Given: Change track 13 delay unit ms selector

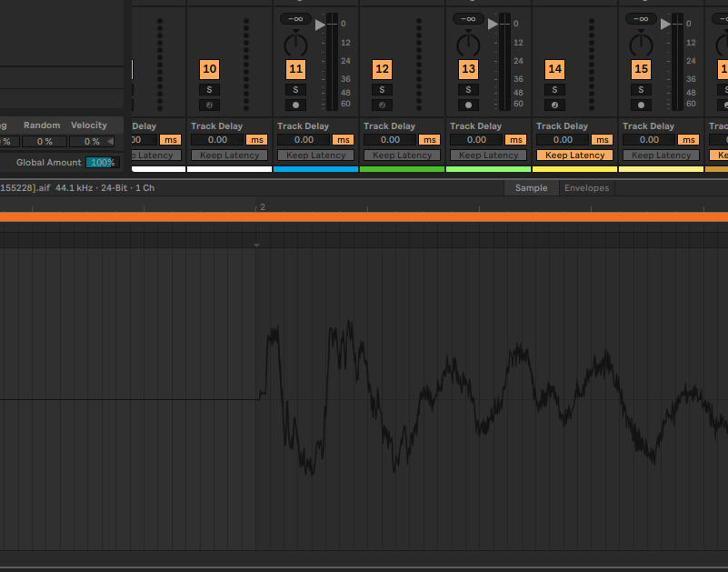Looking at the screenshot, I should [x=516, y=140].
